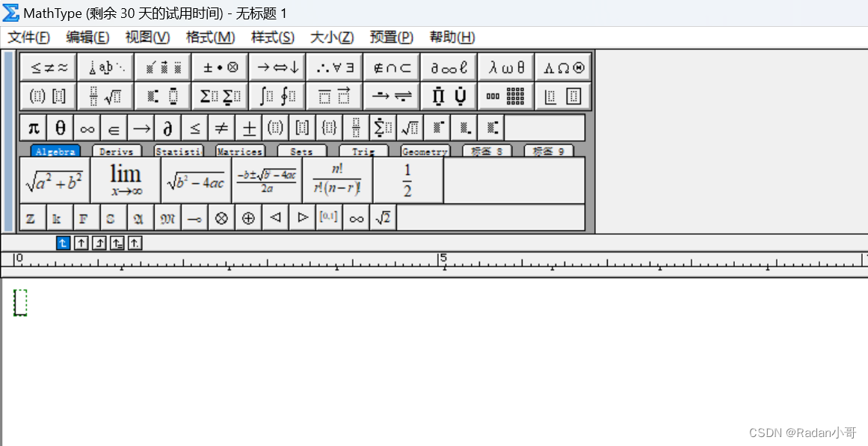The image size is (868, 446).
Task: Insert the ▷ right triangle symbol
Action: coord(303,218)
